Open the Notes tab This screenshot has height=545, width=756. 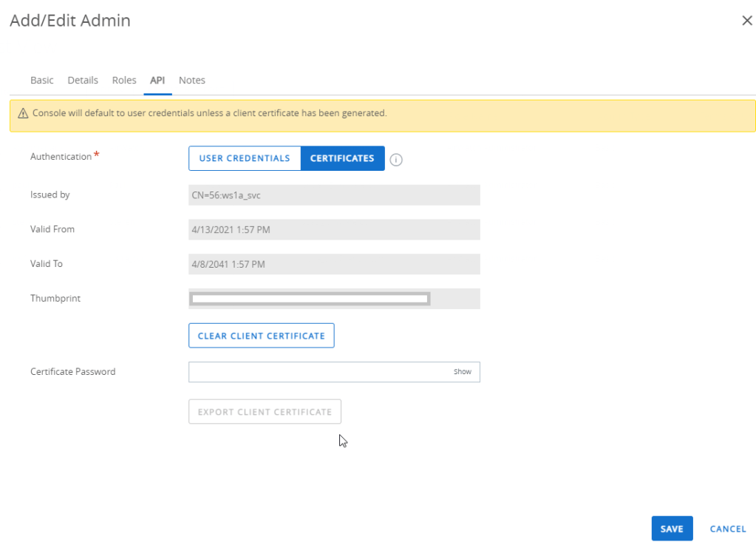coord(192,80)
